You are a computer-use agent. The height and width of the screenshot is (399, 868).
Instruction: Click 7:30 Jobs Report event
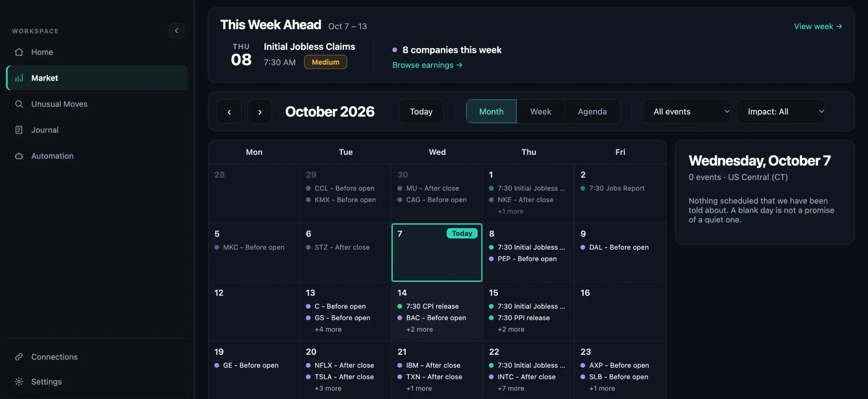click(x=612, y=189)
